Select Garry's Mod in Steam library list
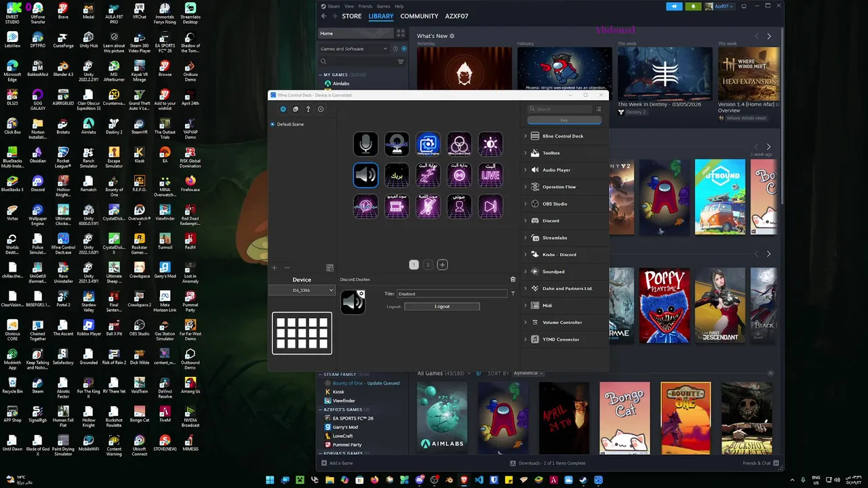Screen dimensions: 868x488 [x=345, y=427]
